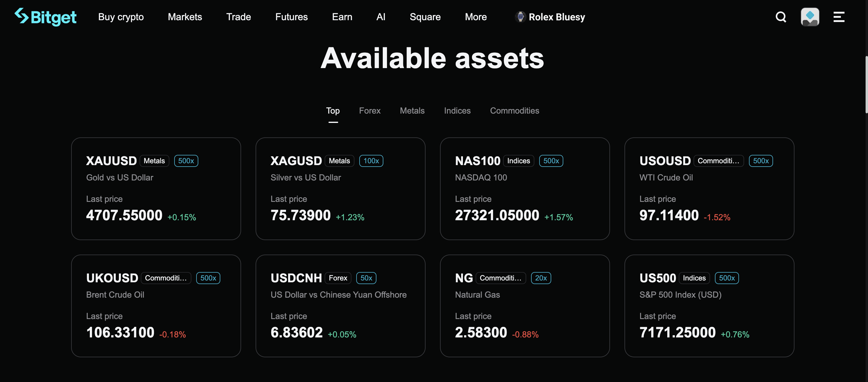This screenshot has width=868, height=382.
Task: Click the profile avatar icon
Action: pos(810,17)
